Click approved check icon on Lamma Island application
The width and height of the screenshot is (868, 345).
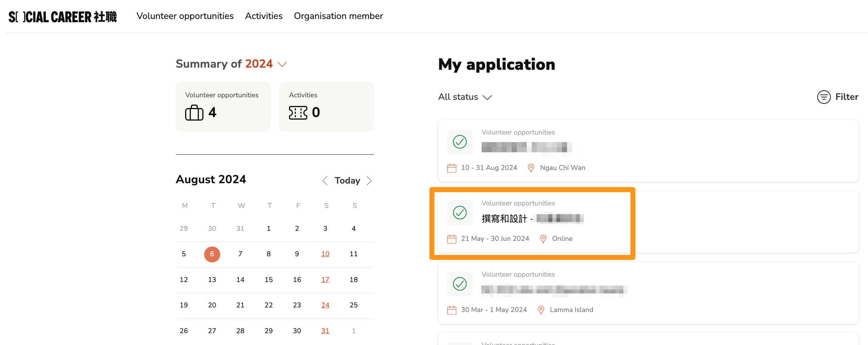tap(460, 284)
